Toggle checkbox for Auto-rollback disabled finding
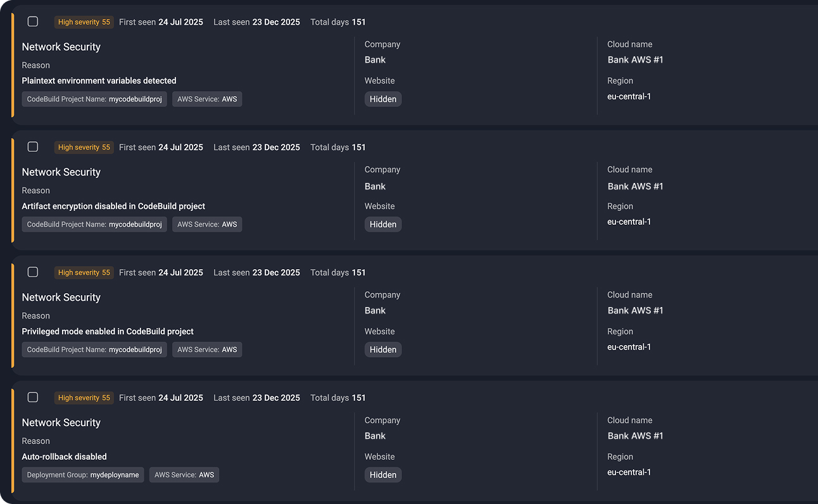The height and width of the screenshot is (504, 818). click(x=33, y=398)
